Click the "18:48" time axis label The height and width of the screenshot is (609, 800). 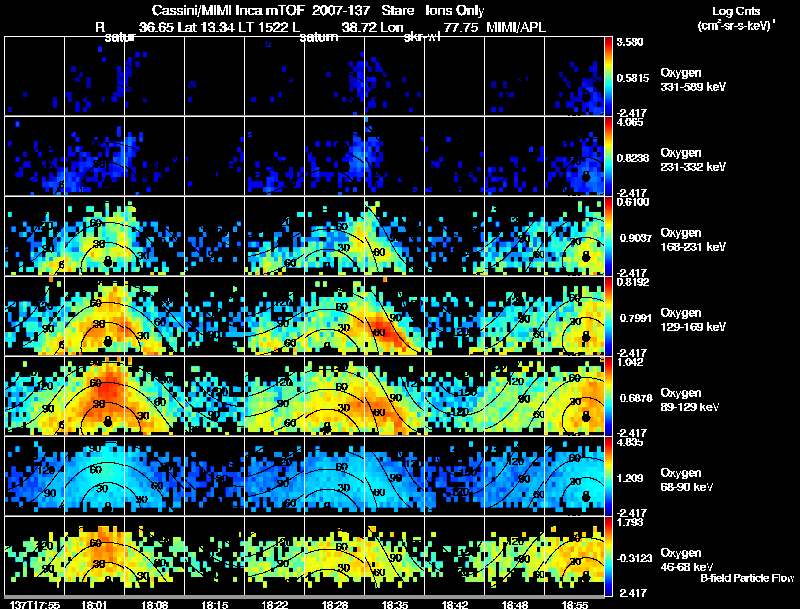pos(514,604)
